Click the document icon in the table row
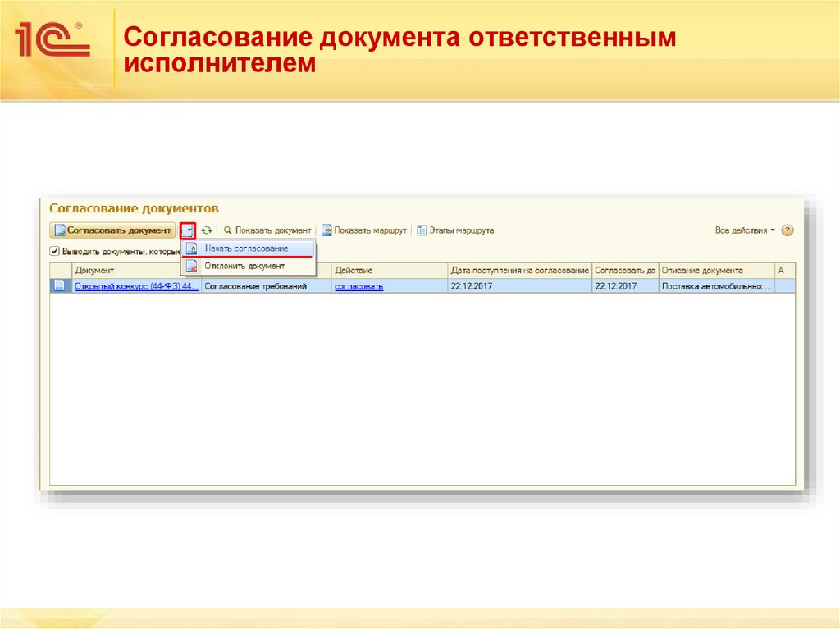840x629 pixels. coord(61,285)
